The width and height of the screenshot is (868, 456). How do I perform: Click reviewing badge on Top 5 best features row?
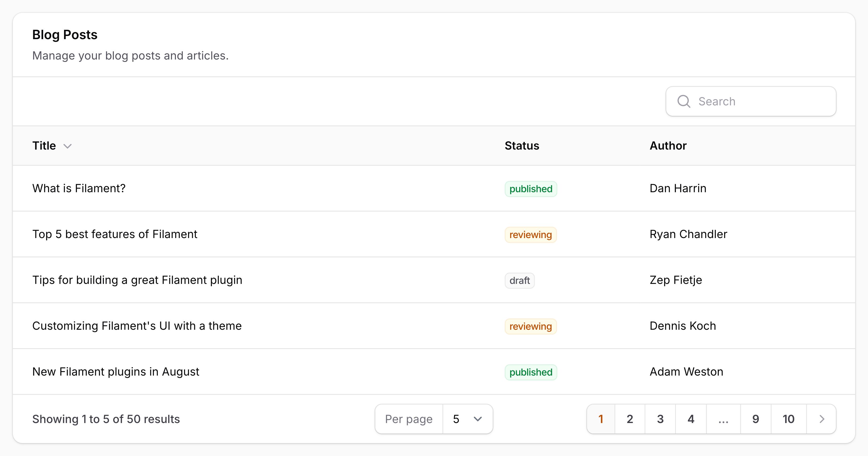(x=531, y=235)
